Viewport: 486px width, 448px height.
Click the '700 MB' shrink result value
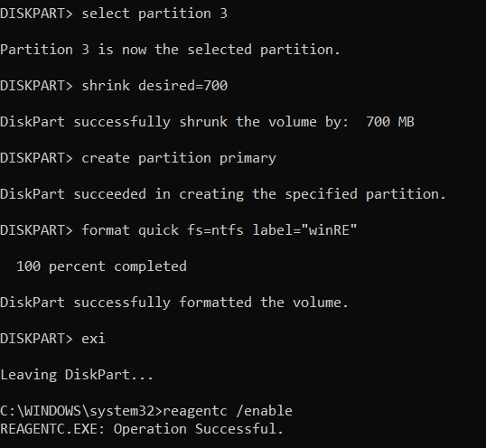tap(390, 122)
